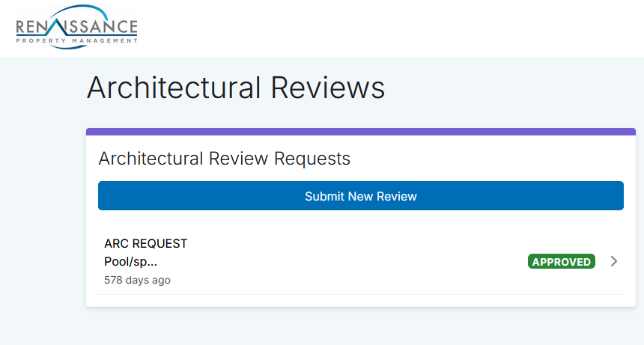Click the Architectural Review Requests card heading
Viewport: 644px width, 345px height.
(224, 159)
